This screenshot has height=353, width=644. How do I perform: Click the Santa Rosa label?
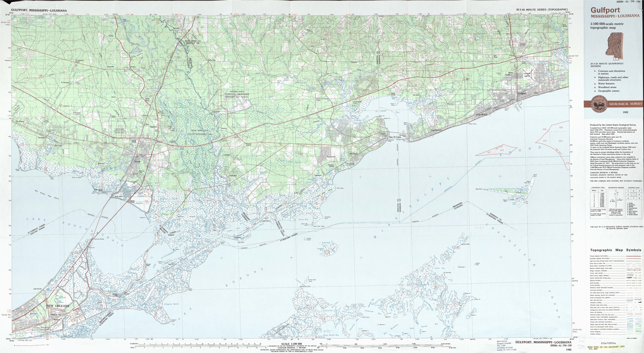coord(212,60)
